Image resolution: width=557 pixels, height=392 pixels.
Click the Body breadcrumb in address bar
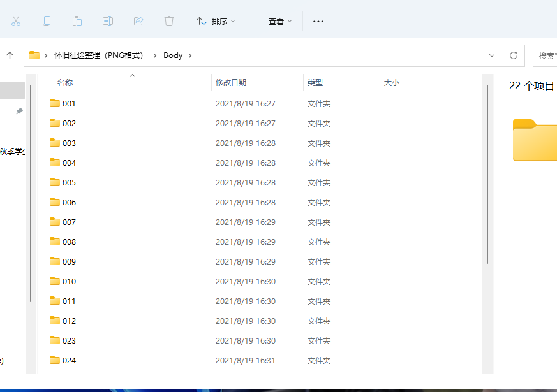[173, 55]
